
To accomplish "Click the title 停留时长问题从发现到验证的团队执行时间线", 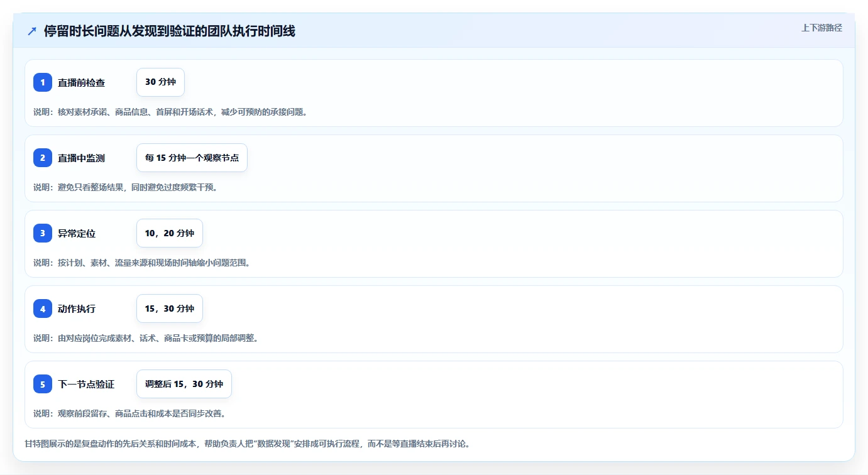I will click(x=170, y=31).
